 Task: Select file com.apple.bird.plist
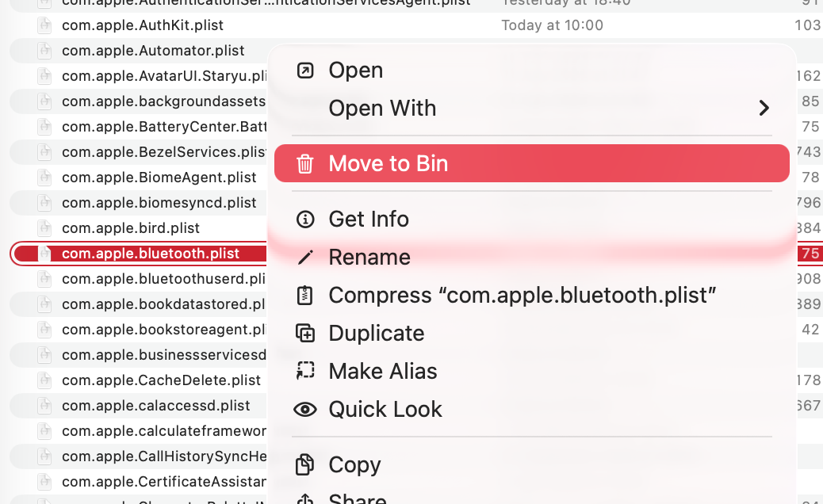(131, 228)
